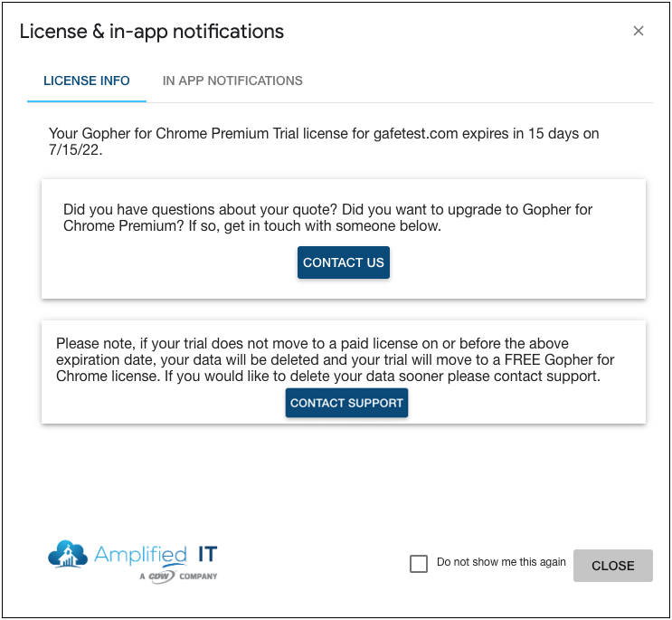Screen dimensions: 672x620
Task: Click the 'Do not show me this again' label
Action: [501, 562]
